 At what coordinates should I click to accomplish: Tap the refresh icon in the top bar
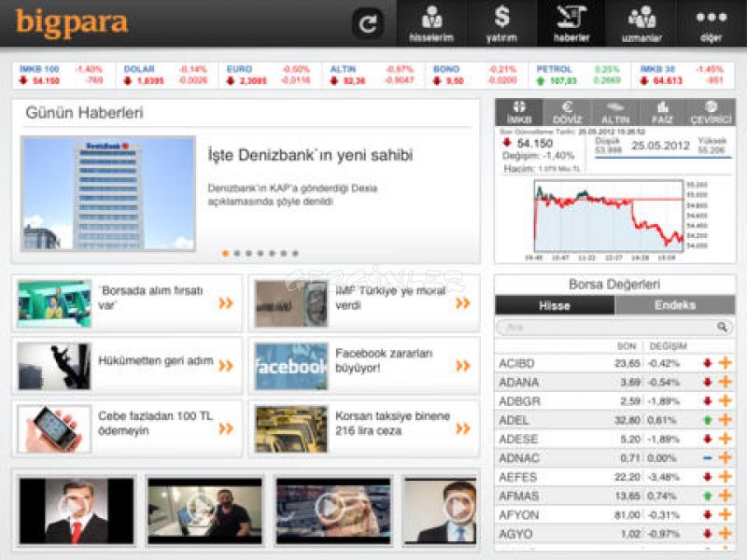point(368,22)
